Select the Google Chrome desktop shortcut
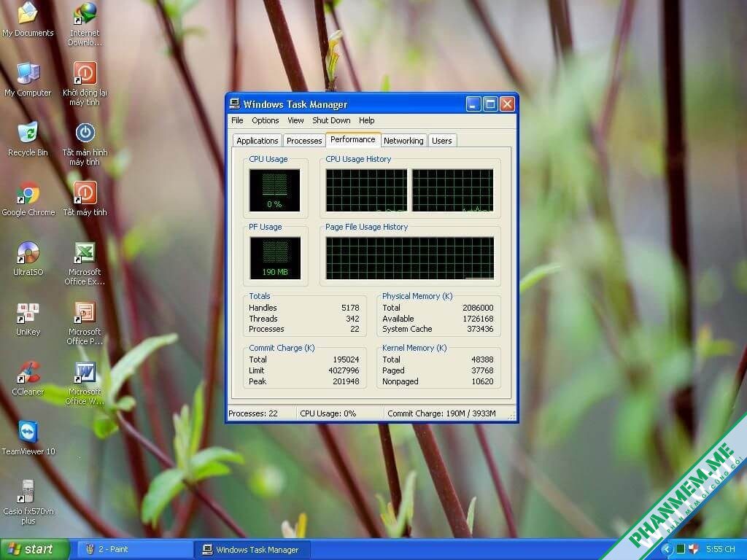Image resolution: width=747 pixels, height=560 pixels. (28, 199)
